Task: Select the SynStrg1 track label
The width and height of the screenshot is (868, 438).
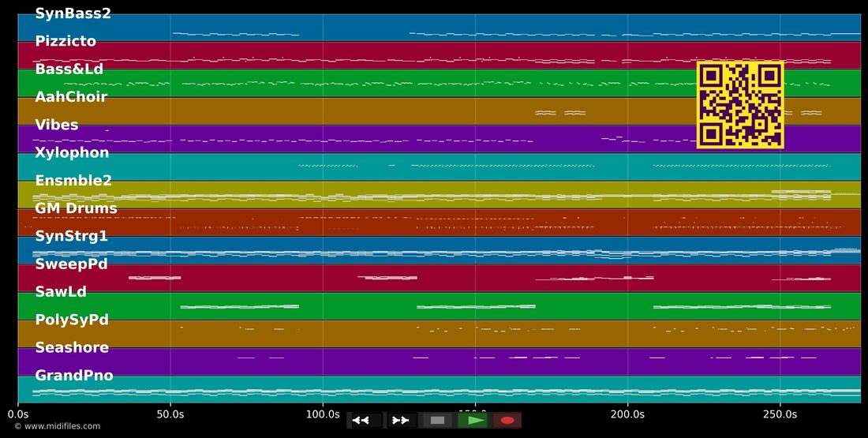Action: point(71,237)
